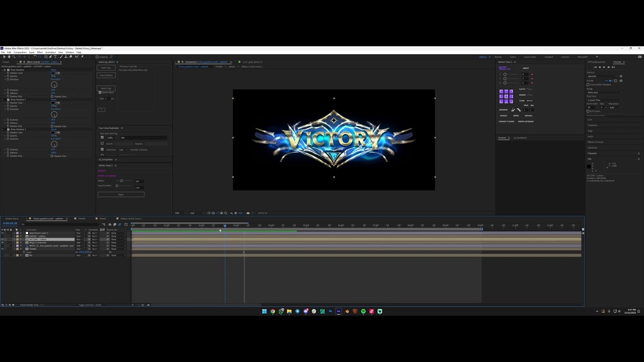Click the Auto Crop button
Screen dimensions: 644x362
106,68
